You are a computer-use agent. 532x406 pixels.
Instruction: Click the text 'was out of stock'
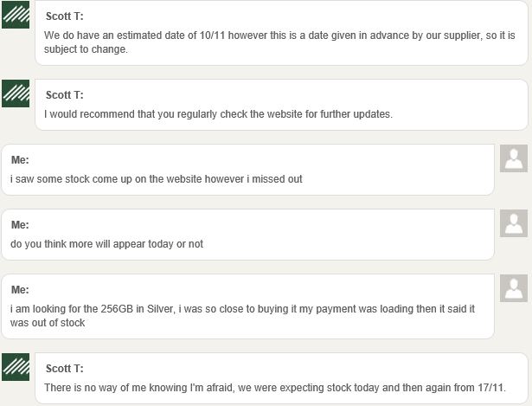(48, 323)
